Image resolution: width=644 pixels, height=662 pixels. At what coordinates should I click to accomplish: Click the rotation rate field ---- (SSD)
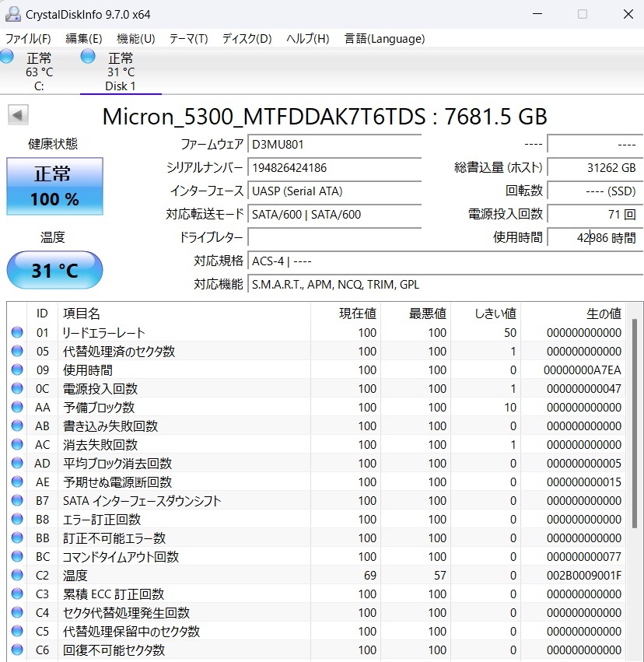596,191
